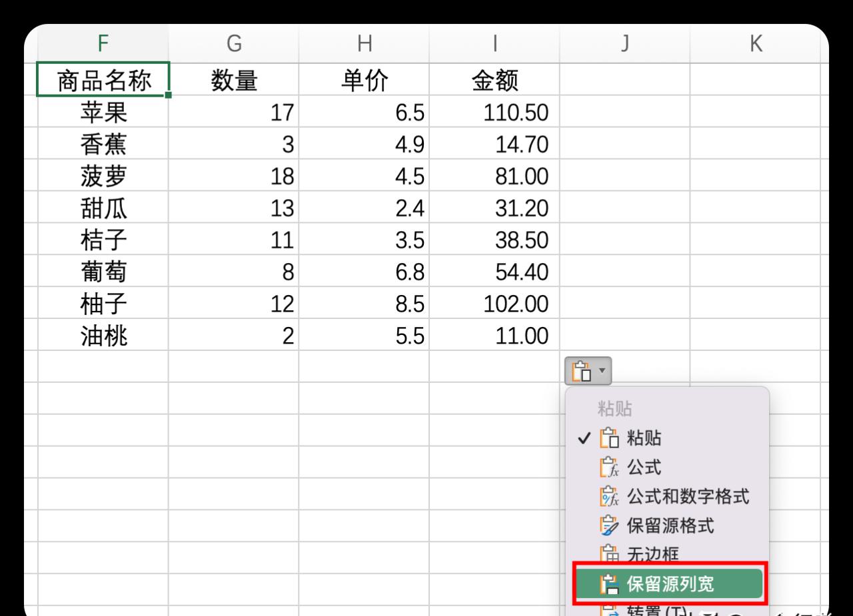Click the fill handle of the 商品名称 cell
This screenshot has width=853, height=616.
coord(168,95)
